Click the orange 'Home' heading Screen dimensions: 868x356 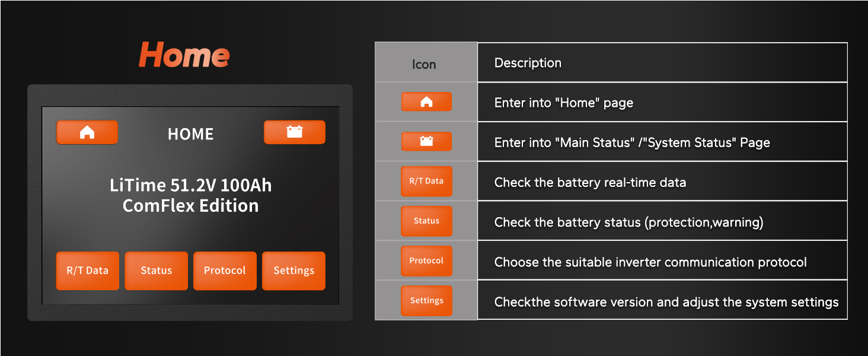pos(184,56)
